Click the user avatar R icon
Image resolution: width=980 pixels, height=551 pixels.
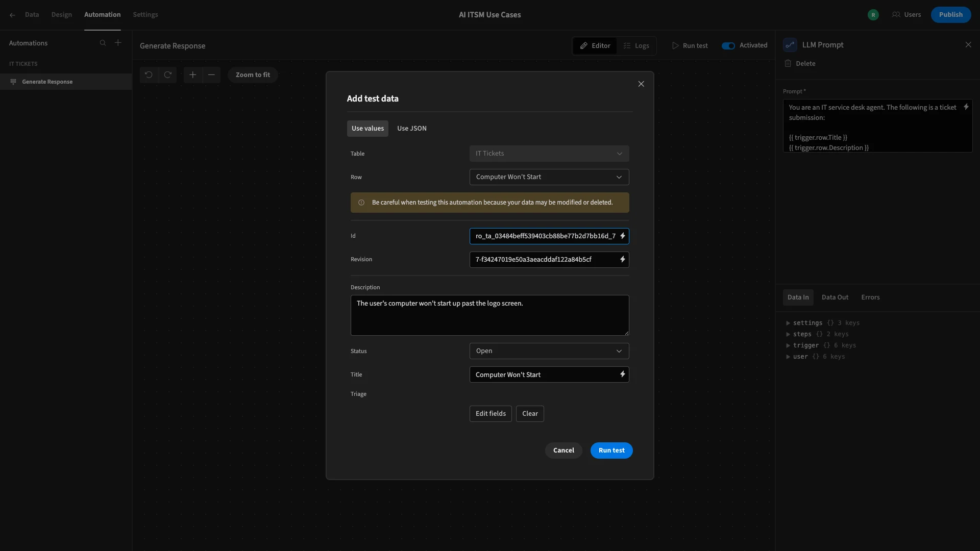[x=873, y=15]
